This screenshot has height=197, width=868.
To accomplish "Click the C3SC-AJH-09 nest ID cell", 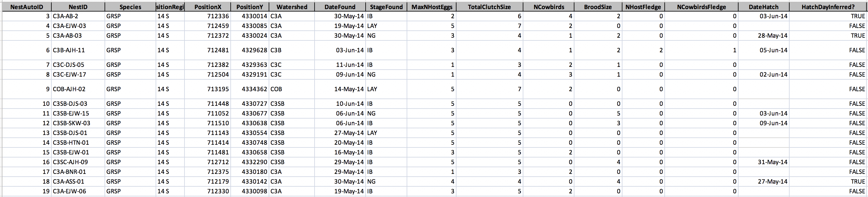I will [x=78, y=162].
